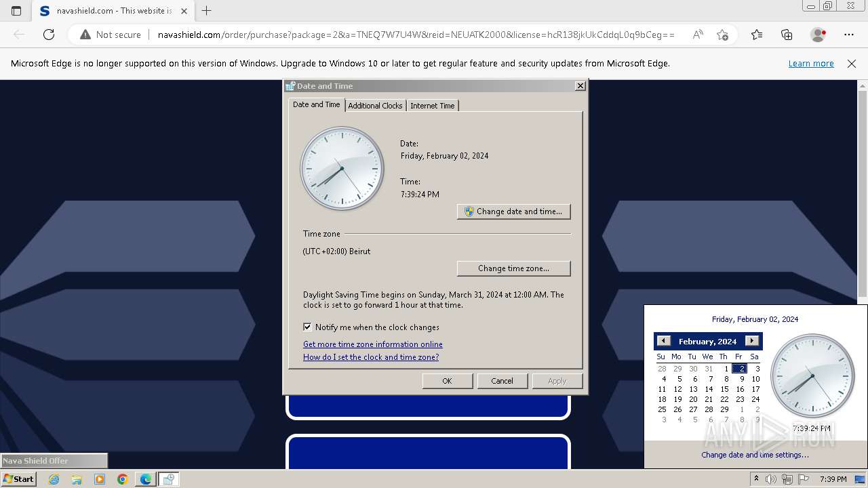Go to previous month in calendar
868x488 pixels.
[x=663, y=341]
